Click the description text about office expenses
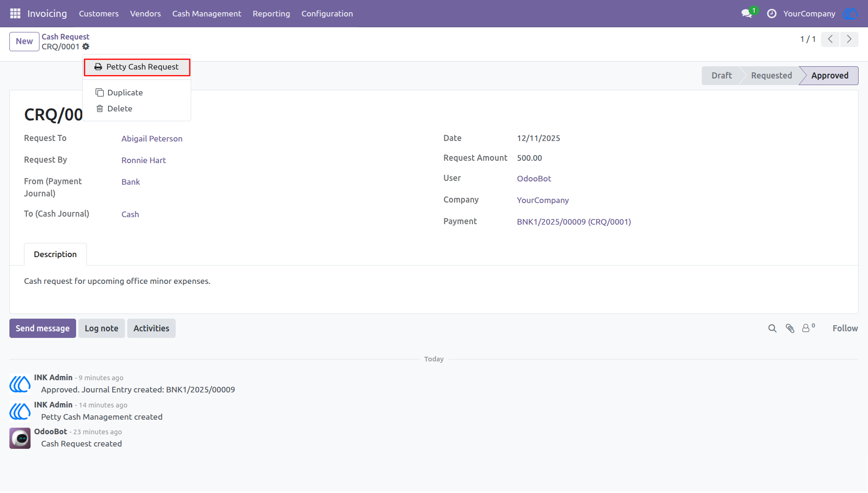This screenshot has width=868, height=493. (117, 281)
